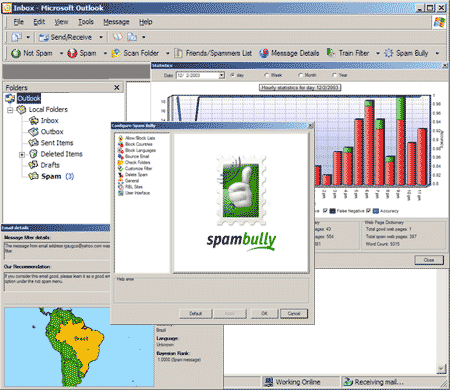Select Block Countries in configure dialog
This screenshot has width=450, height=390.
[135, 144]
